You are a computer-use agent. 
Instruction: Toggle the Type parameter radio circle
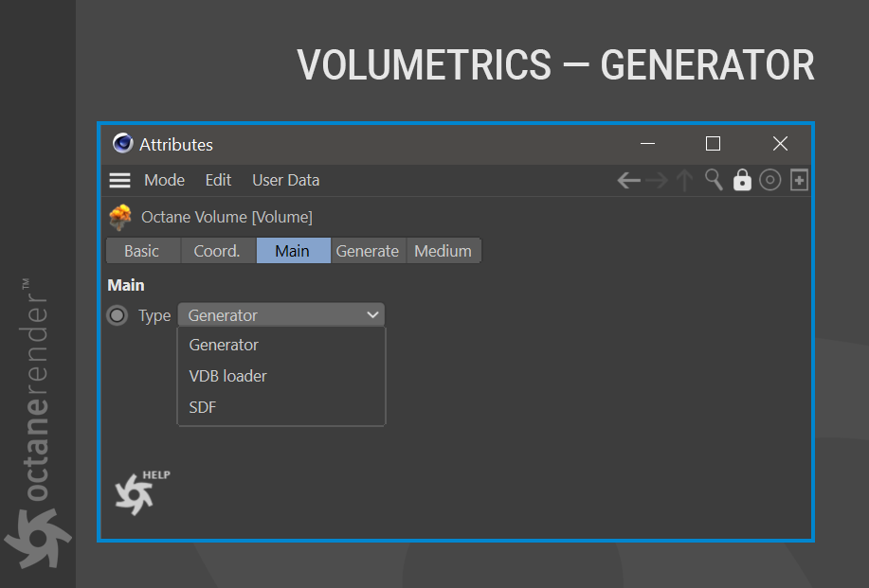point(117,315)
